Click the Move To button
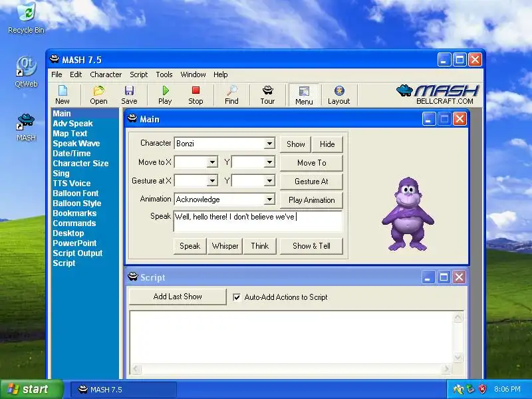The width and height of the screenshot is (532, 399). (311, 163)
